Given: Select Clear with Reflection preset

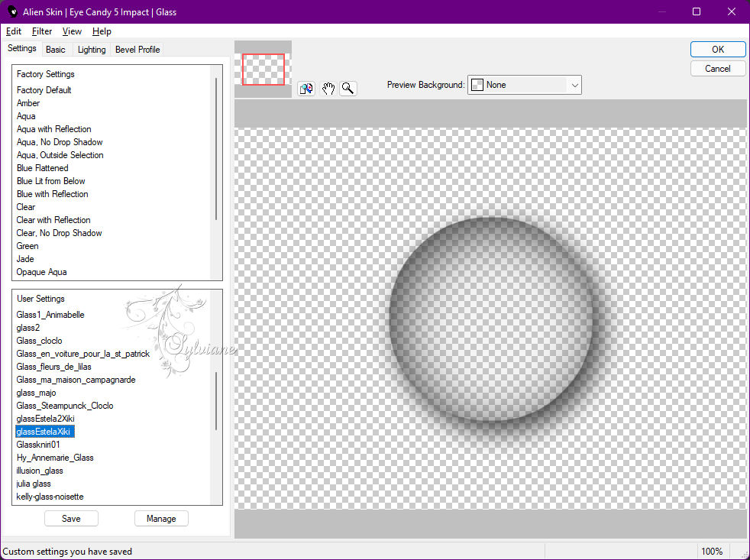Looking at the screenshot, I should coord(53,220).
